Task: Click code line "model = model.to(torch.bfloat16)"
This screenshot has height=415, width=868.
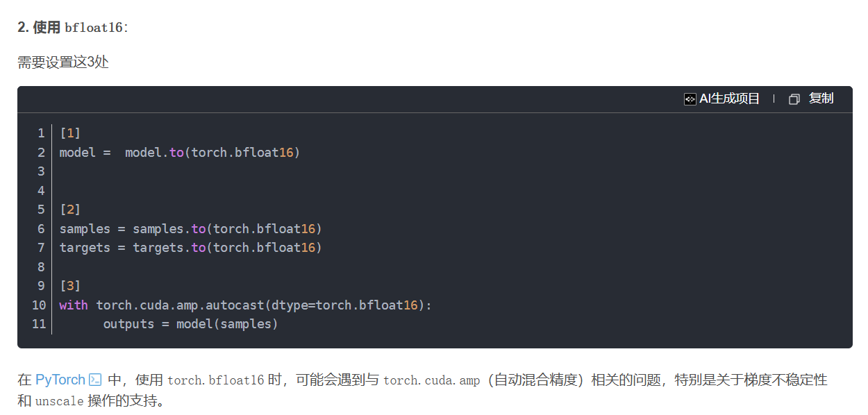Action: [180, 152]
